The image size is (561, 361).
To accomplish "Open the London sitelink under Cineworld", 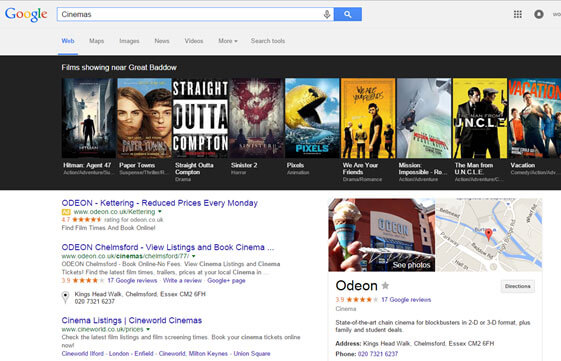I will point(119,353).
